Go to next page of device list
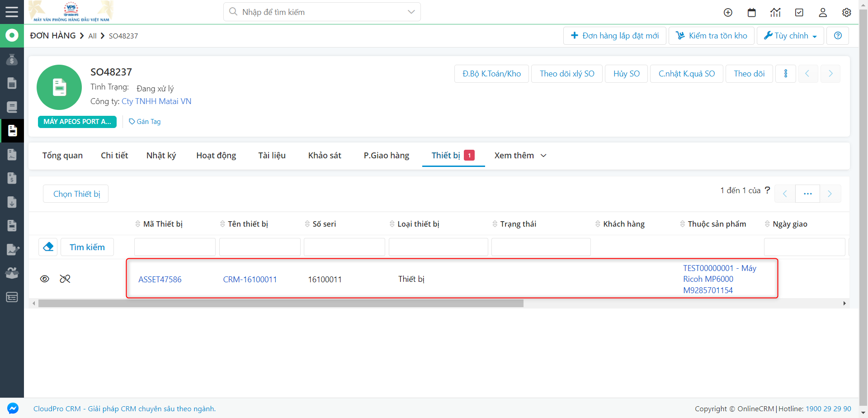Screen dimensions: 868x418 pyautogui.click(x=830, y=194)
